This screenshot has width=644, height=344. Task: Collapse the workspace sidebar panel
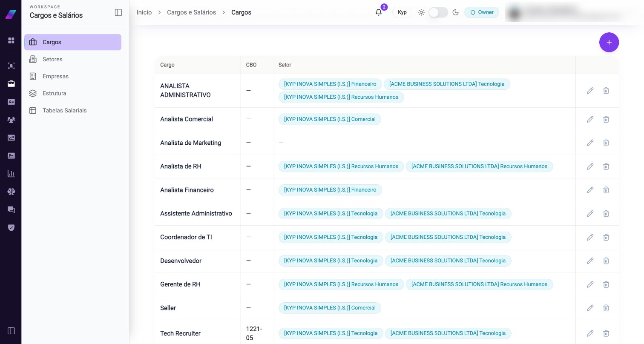[x=118, y=12]
